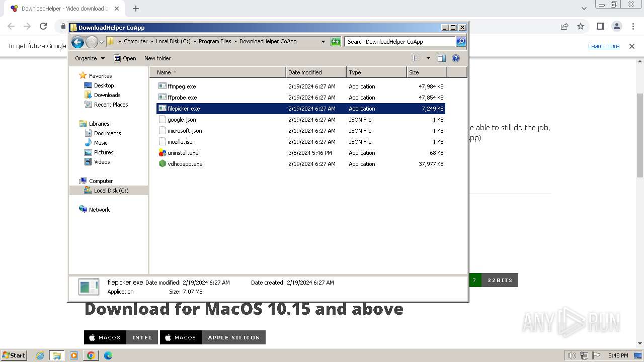Click the refresh button beside address bar
Viewport: 644px width, 362px height.
pyautogui.click(x=336, y=42)
